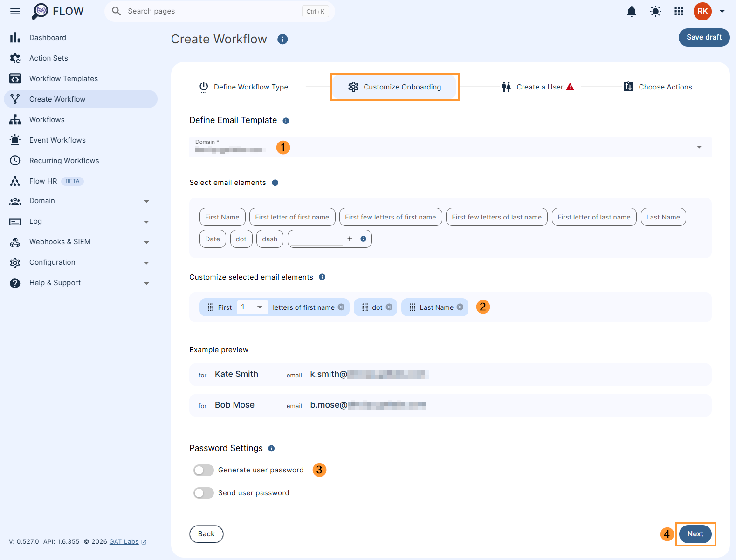Image resolution: width=736 pixels, height=560 pixels.
Task: Open the apps grid launcher
Action: click(x=679, y=11)
